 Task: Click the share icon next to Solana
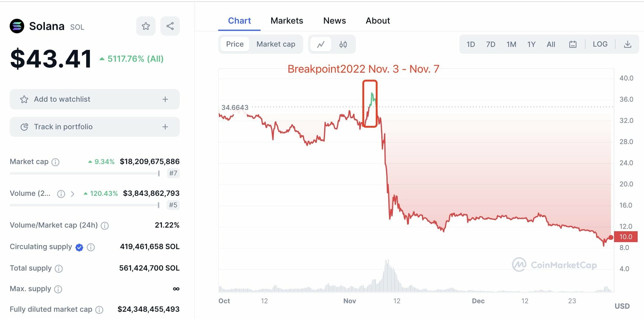coord(170,26)
